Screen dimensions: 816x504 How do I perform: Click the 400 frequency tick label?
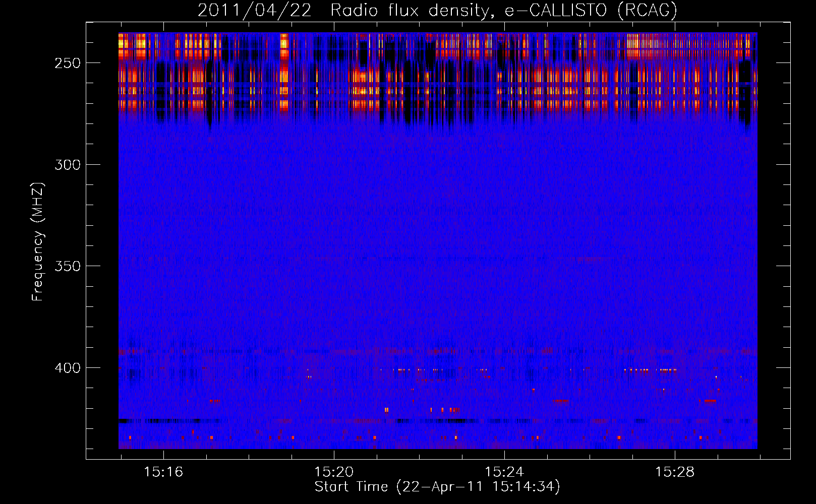pyautogui.click(x=68, y=368)
